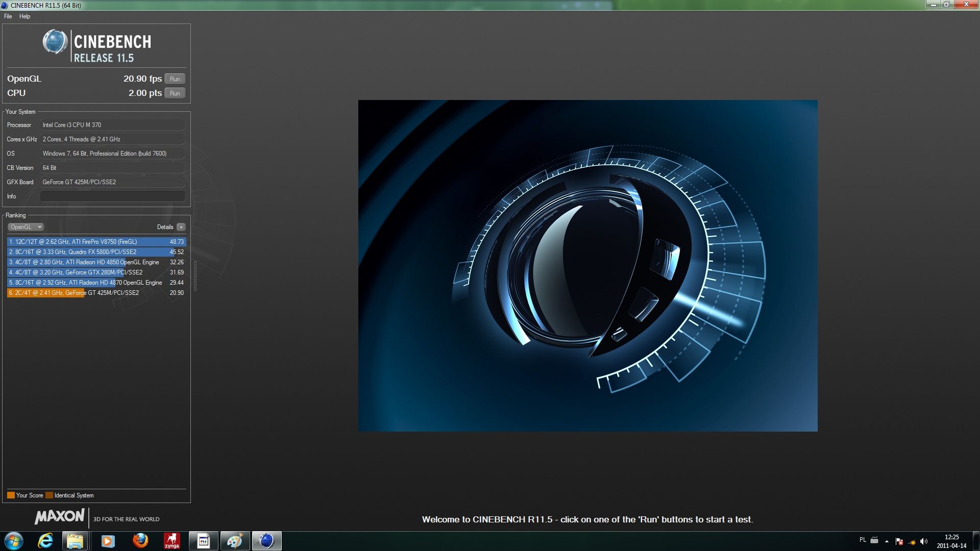Launch Internet Explorer from the taskbar
Image resolution: width=980 pixels, height=551 pixels.
45,541
